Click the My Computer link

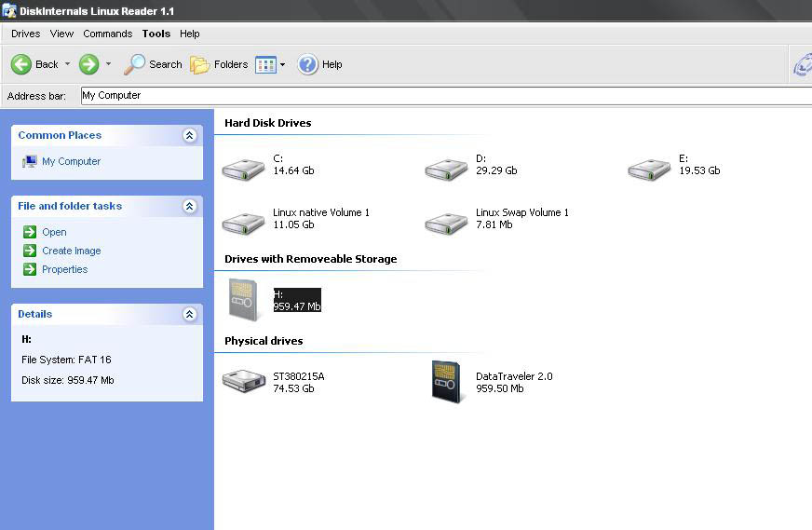72,162
